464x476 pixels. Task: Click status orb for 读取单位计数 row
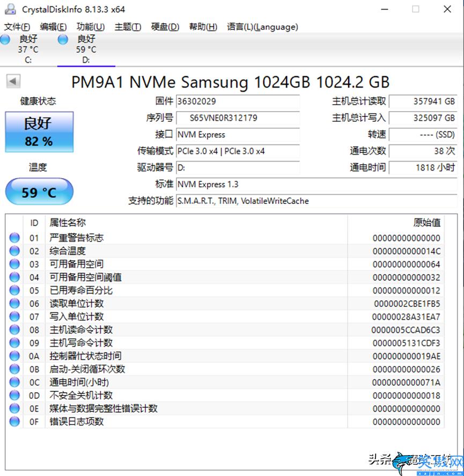coord(14,303)
